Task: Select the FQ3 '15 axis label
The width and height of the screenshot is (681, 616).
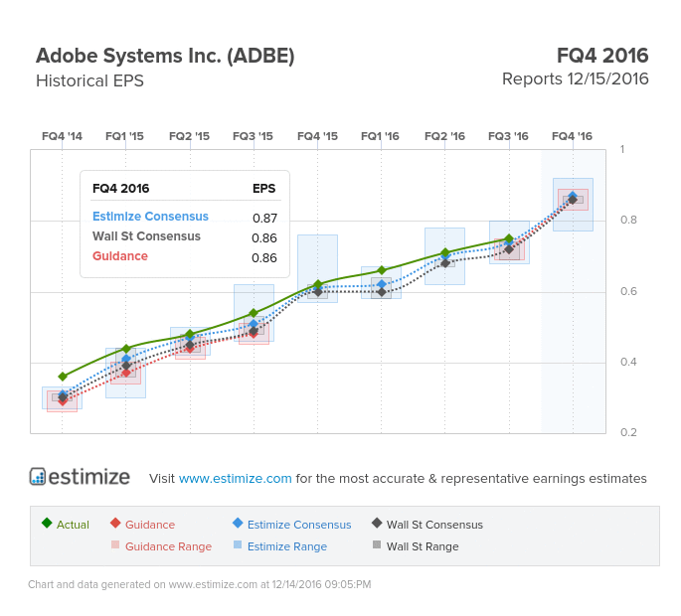Action: pyautogui.click(x=253, y=136)
